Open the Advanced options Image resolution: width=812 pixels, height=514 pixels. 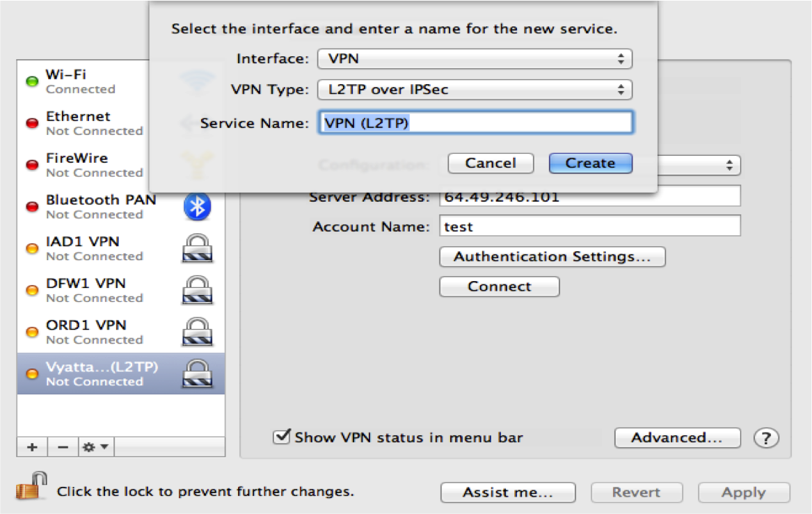pyautogui.click(x=677, y=438)
